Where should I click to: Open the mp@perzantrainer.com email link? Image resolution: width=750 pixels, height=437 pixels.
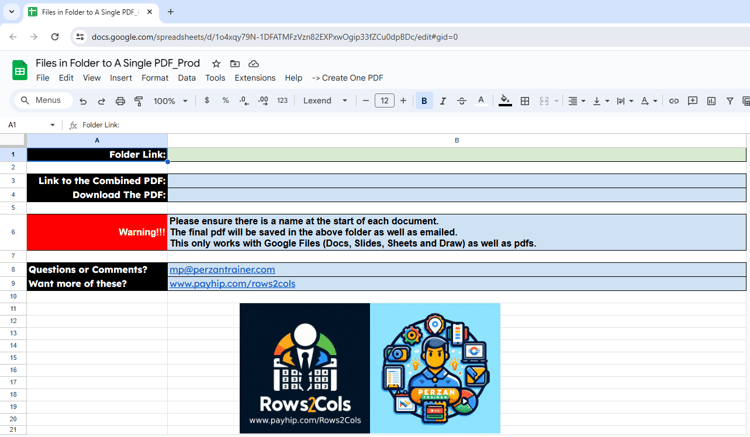(x=222, y=270)
